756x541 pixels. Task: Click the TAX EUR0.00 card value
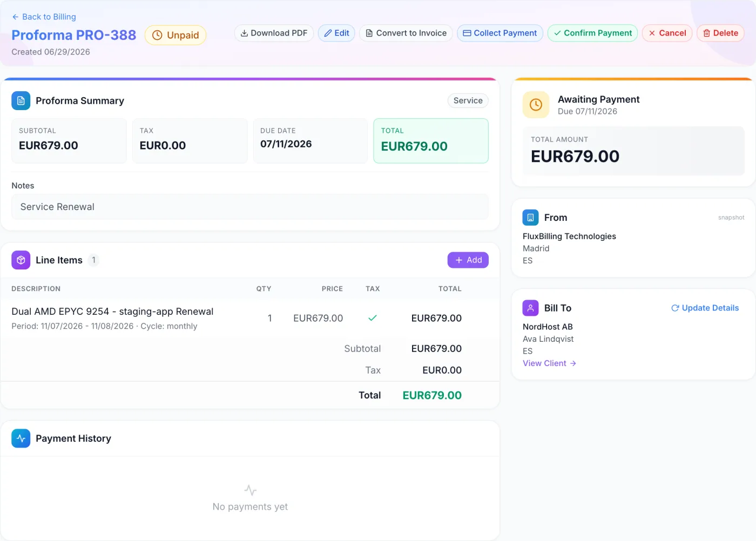pyautogui.click(x=163, y=145)
